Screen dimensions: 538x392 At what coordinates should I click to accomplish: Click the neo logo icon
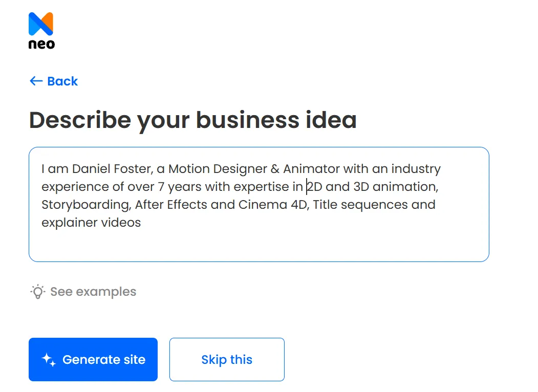(41, 24)
